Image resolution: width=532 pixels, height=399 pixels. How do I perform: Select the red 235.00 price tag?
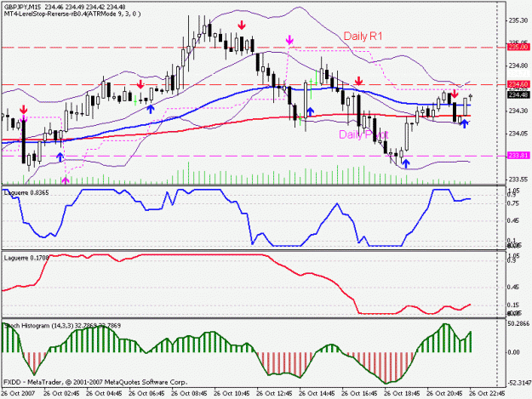[518, 47]
